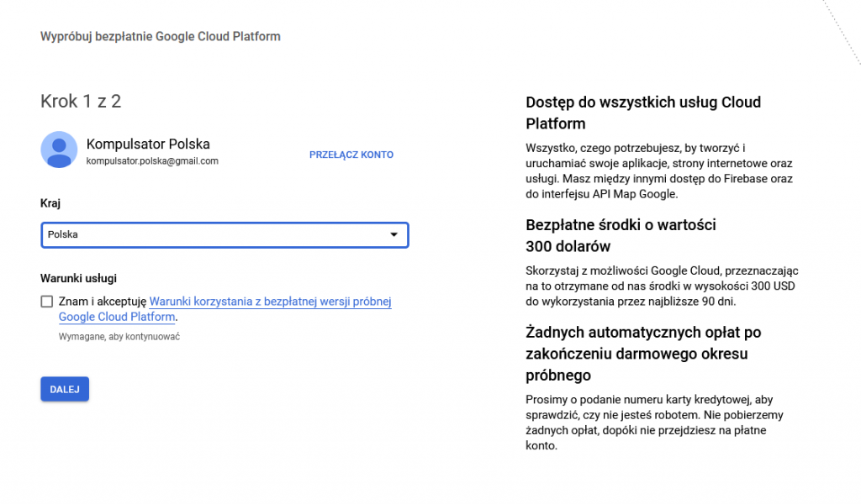Select the Polska country field
This screenshot has width=861, height=504.
224,234
